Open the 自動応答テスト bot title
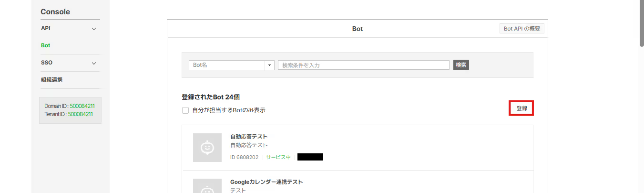Image resolution: width=644 pixels, height=193 pixels. pos(249,137)
